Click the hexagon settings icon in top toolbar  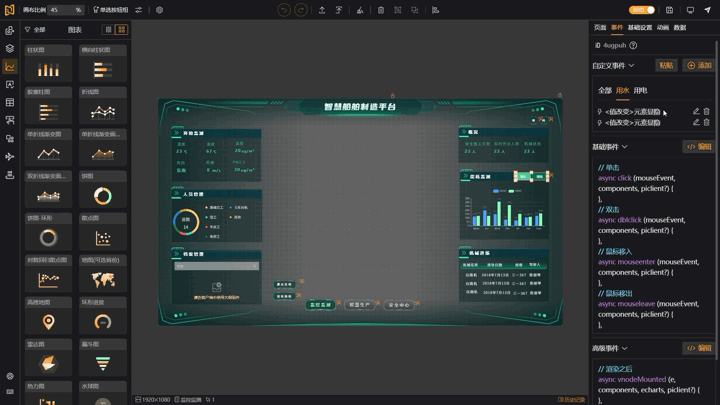(x=159, y=10)
